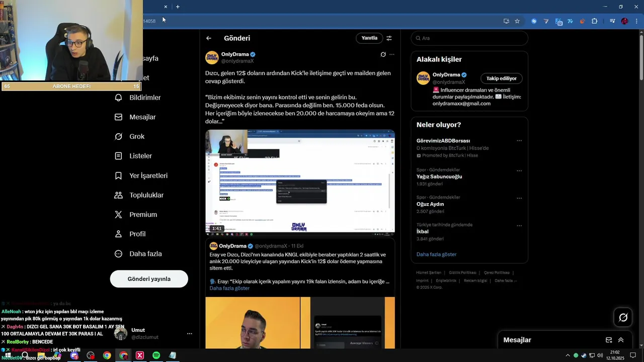
Task: Click the X logo icon beside Premium
Action: click(119, 215)
